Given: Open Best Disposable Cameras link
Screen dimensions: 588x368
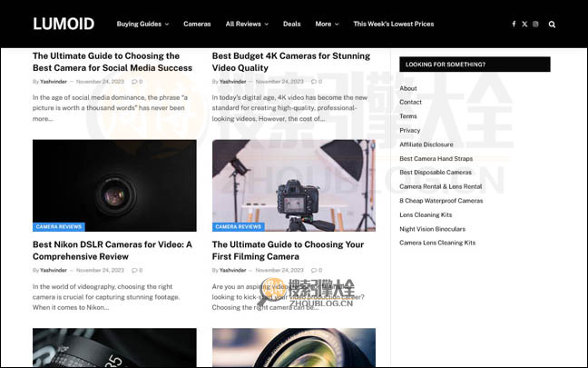Looking at the screenshot, I should pyautogui.click(x=436, y=173).
